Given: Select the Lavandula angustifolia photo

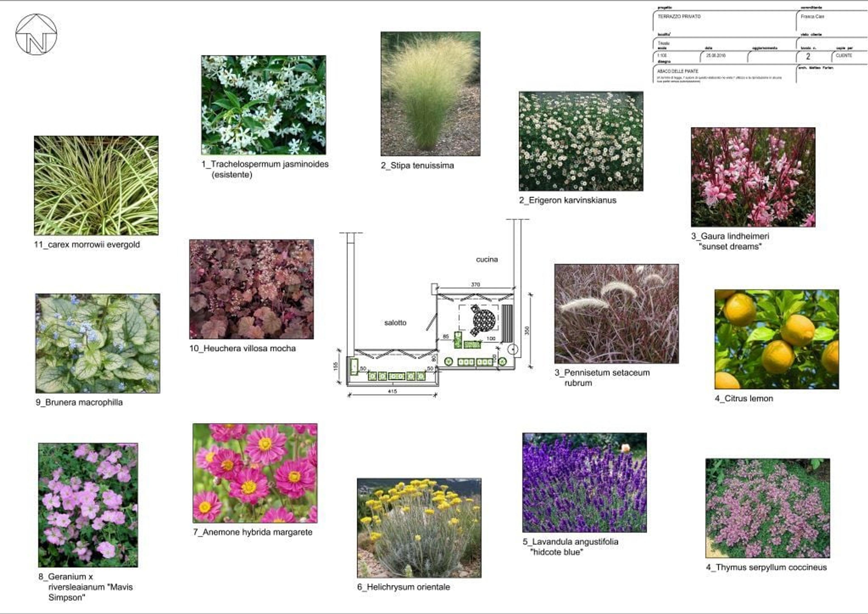Looking at the screenshot, I should (585, 482).
